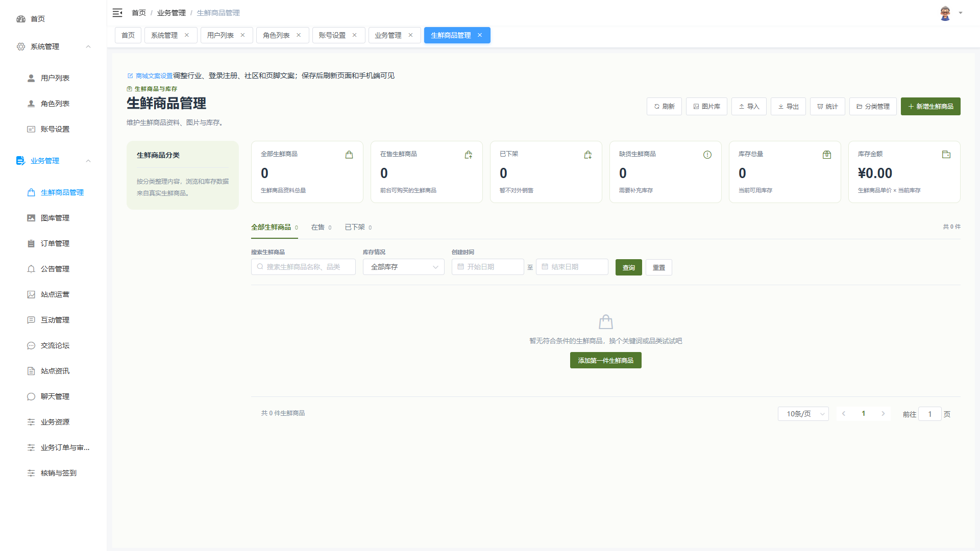
Task: Click the icon on 在售生鲜商品 card
Action: tap(469, 155)
